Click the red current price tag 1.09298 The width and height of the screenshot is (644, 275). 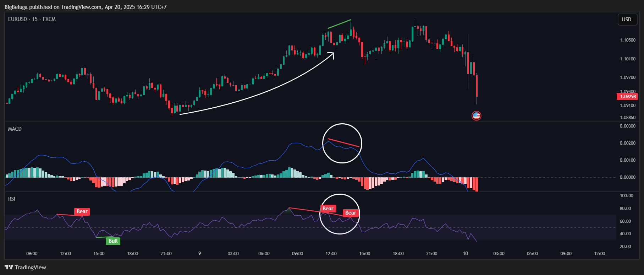point(627,97)
